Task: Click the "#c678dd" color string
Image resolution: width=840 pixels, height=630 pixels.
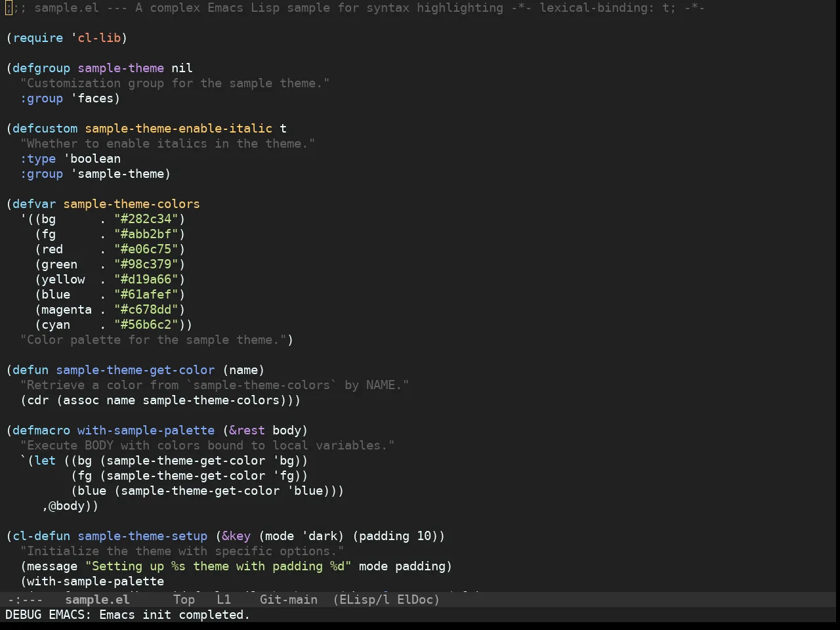Action: pos(146,310)
